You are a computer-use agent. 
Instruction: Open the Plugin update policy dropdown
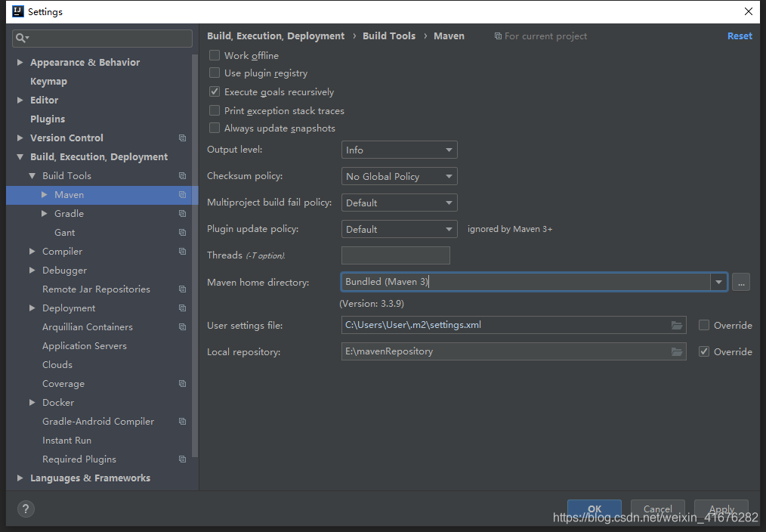[399, 229]
